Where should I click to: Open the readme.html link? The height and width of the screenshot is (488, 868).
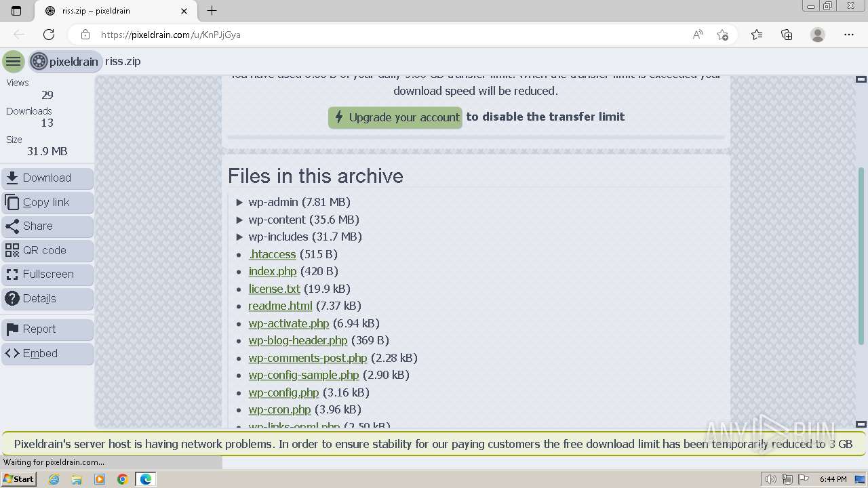click(280, 306)
